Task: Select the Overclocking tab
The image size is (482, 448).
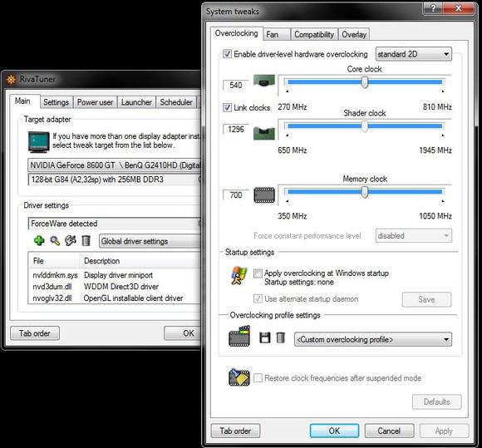Action: pos(236,33)
